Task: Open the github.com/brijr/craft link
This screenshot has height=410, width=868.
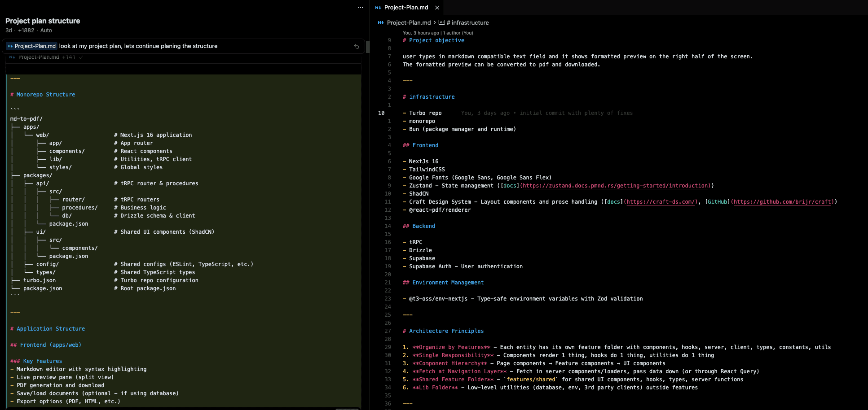Action: point(782,202)
